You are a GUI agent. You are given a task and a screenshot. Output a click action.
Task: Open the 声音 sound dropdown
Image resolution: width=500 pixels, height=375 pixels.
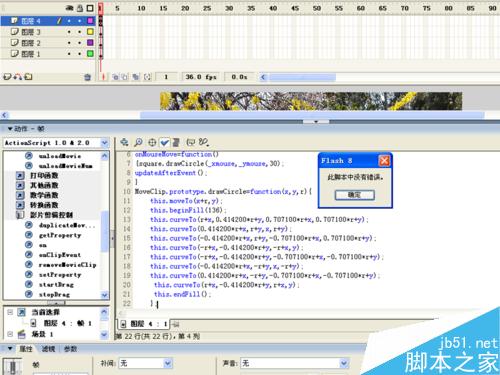[x=344, y=363]
